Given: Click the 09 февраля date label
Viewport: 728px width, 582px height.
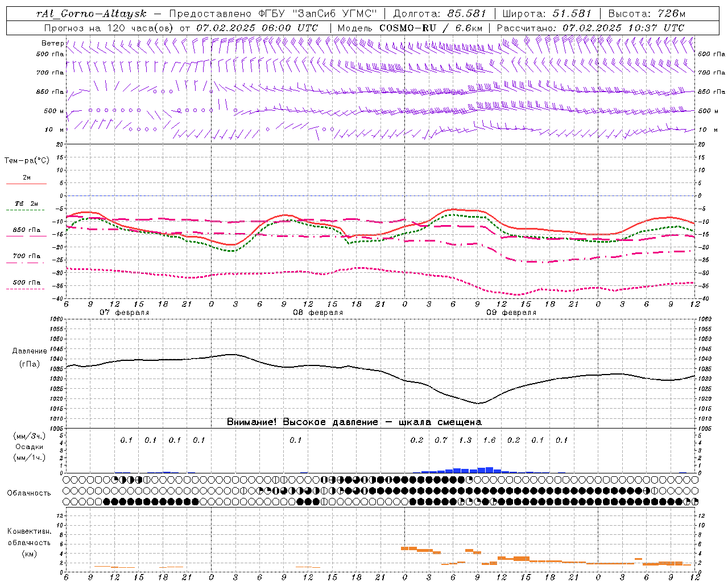Looking at the screenshot, I should click(511, 313).
